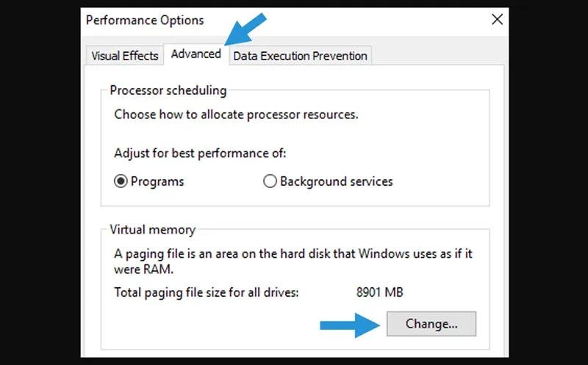The height and width of the screenshot is (365, 588).
Task: Select the Programs radio button
Action: click(x=121, y=181)
